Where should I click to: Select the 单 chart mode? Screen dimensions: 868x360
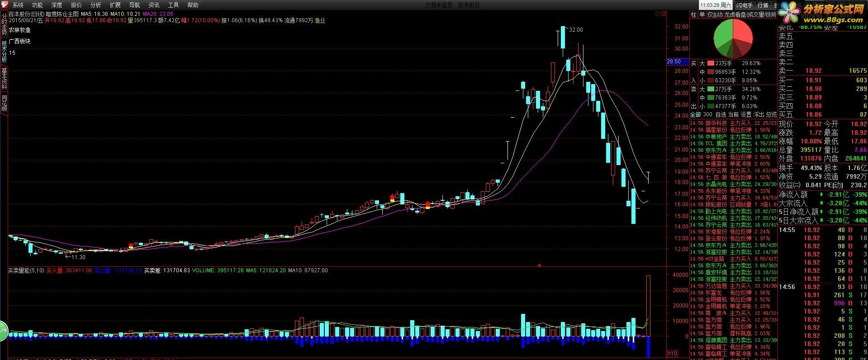(x=702, y=14)
